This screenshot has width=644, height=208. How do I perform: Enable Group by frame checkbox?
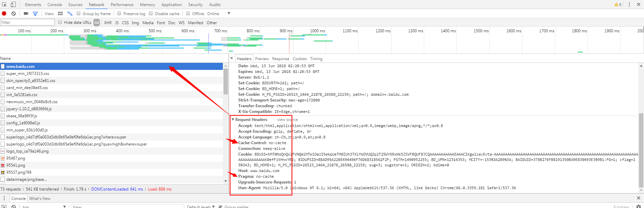click(78, 13)
